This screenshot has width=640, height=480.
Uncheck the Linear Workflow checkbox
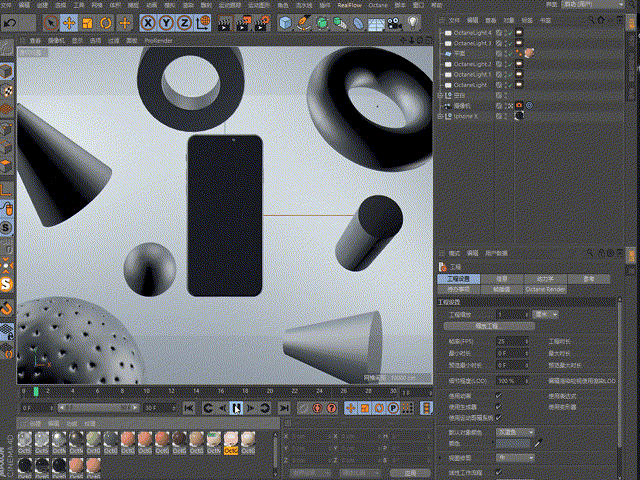[x=498, y=473]
